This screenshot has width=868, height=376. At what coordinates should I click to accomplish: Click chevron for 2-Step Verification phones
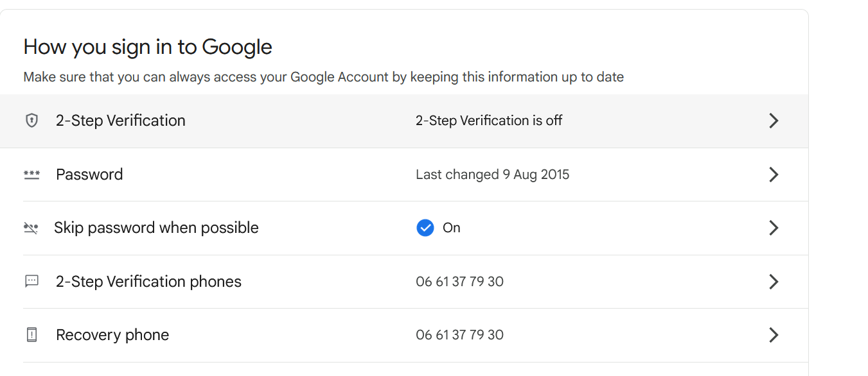[x=774, y=282]
